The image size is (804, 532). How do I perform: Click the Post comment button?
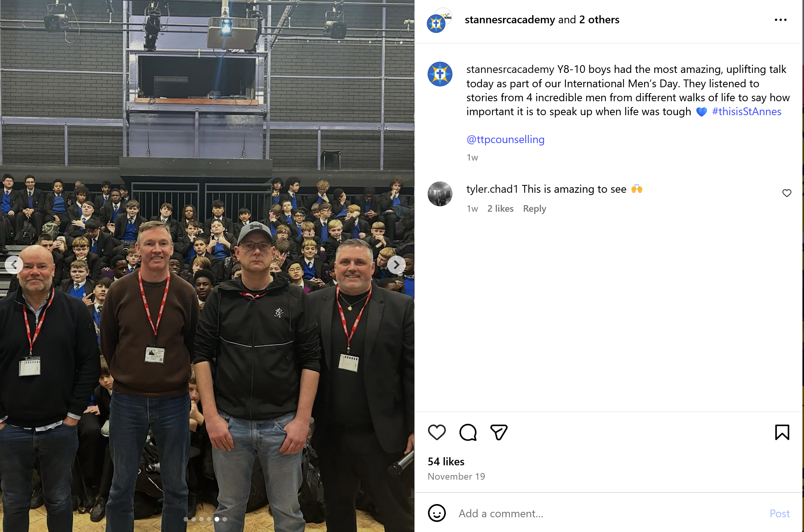click(780, 513)
